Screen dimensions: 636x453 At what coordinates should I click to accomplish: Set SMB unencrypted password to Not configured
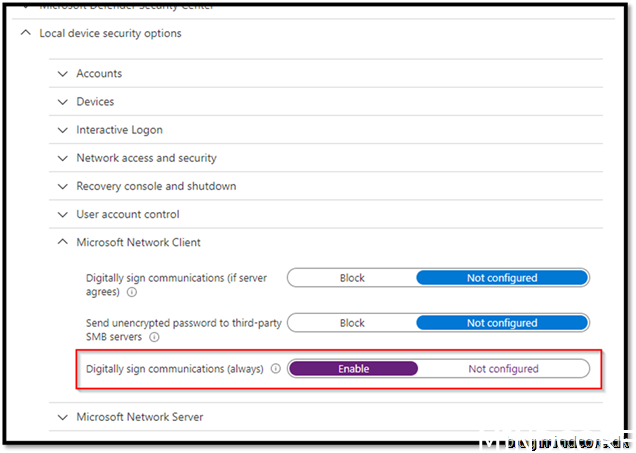pyautogui.click(x=502, y=323)
